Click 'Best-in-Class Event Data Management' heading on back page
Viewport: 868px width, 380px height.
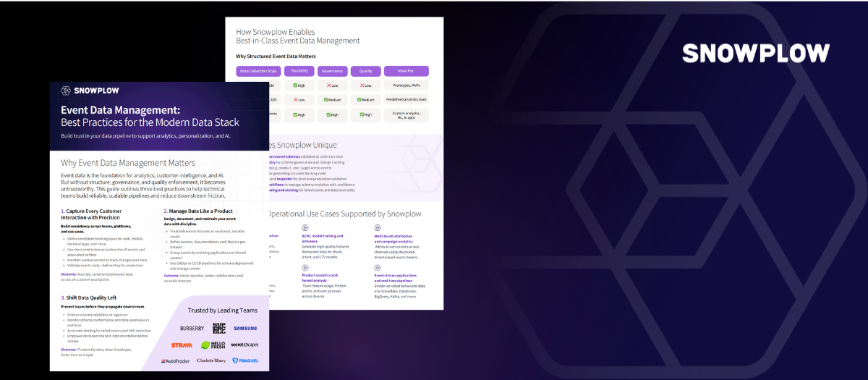pos(298,41)
